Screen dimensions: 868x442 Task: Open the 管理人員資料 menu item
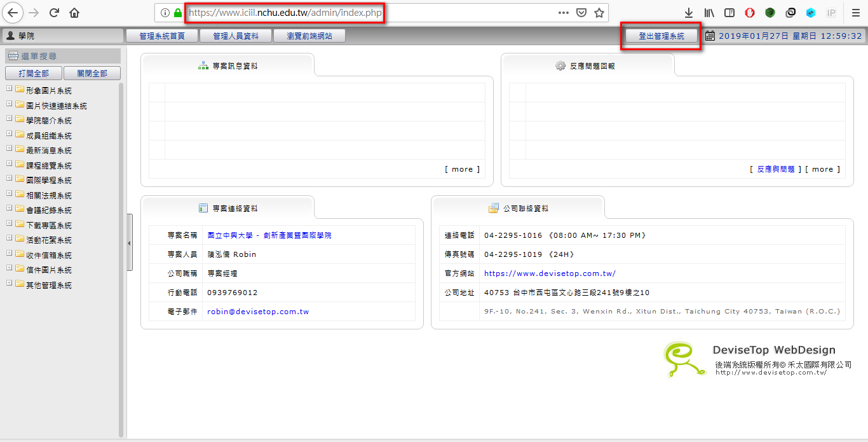[x=236, y=36]
